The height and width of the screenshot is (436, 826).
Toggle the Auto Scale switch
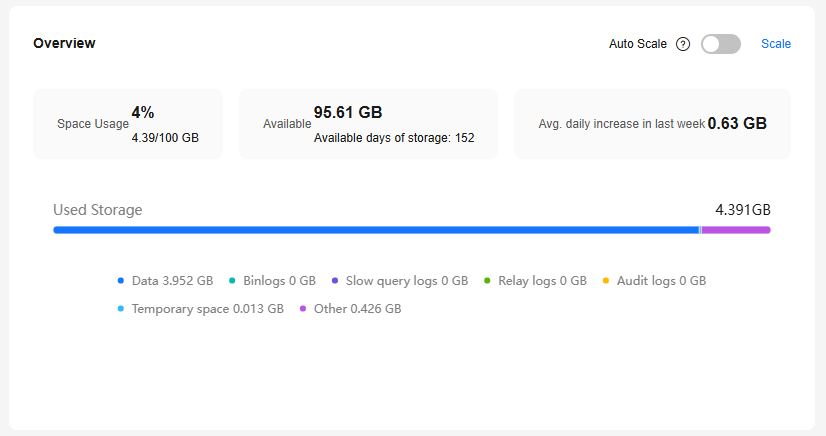click(721, 44)
